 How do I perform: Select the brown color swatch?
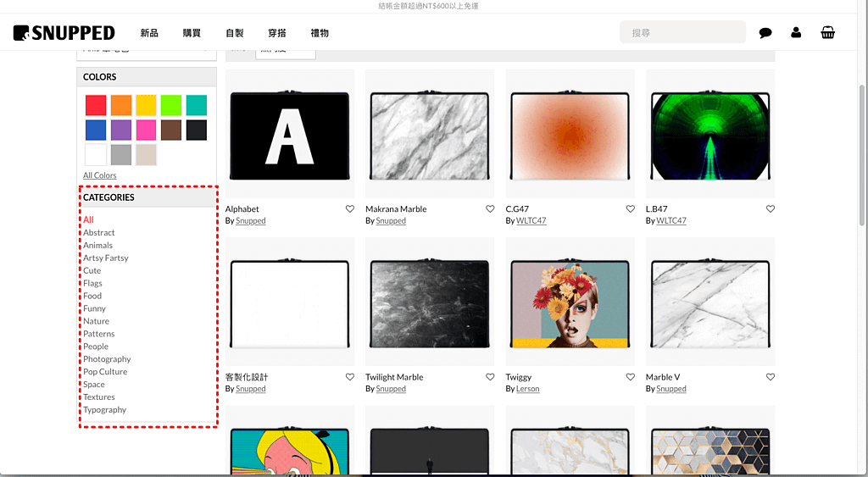tap(171, 130)
